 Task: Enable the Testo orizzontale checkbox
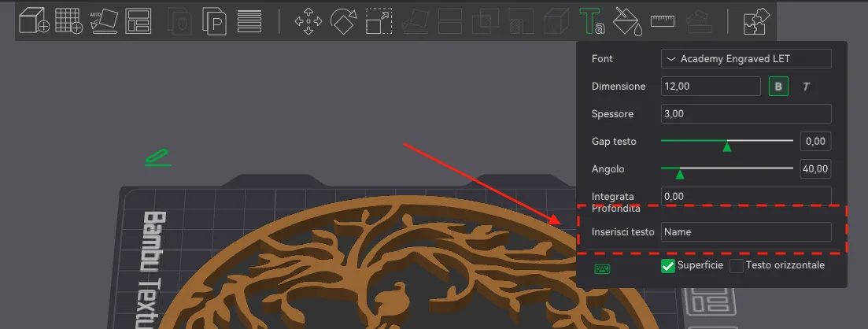pyautogui.click(x=737, y=266)
